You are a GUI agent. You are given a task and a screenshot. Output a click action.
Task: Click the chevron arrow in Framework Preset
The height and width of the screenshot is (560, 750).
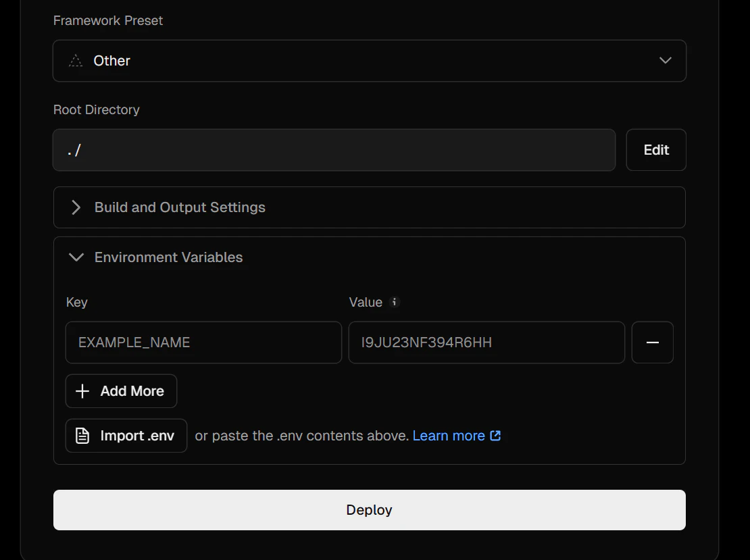pyautogui.click(x=666, y=61)
